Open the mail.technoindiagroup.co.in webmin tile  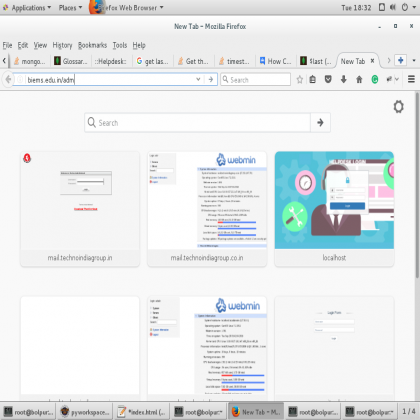tap(207, 209)
